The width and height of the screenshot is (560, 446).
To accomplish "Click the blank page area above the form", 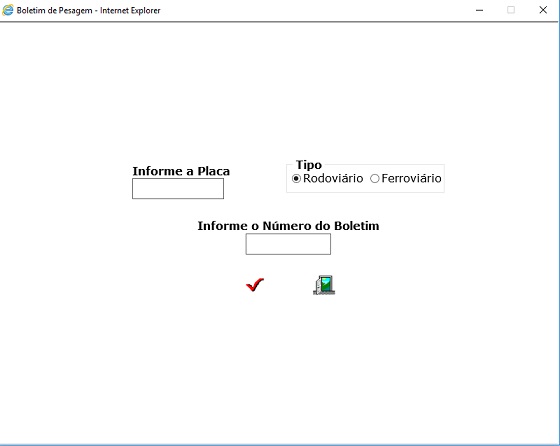I will (x=279, y=89).
